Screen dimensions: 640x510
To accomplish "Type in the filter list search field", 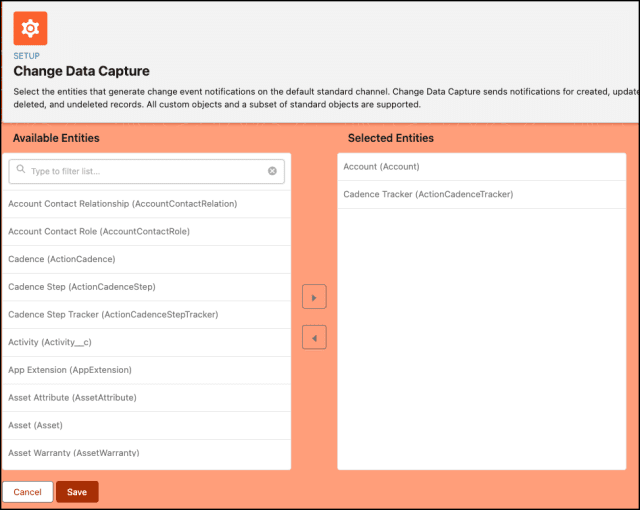I will click(146, 171).
